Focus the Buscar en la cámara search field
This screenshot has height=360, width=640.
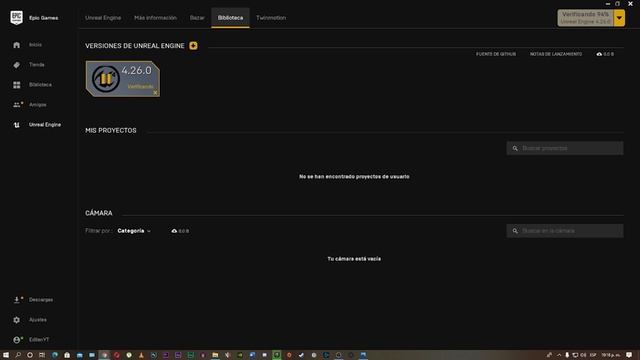565,231
